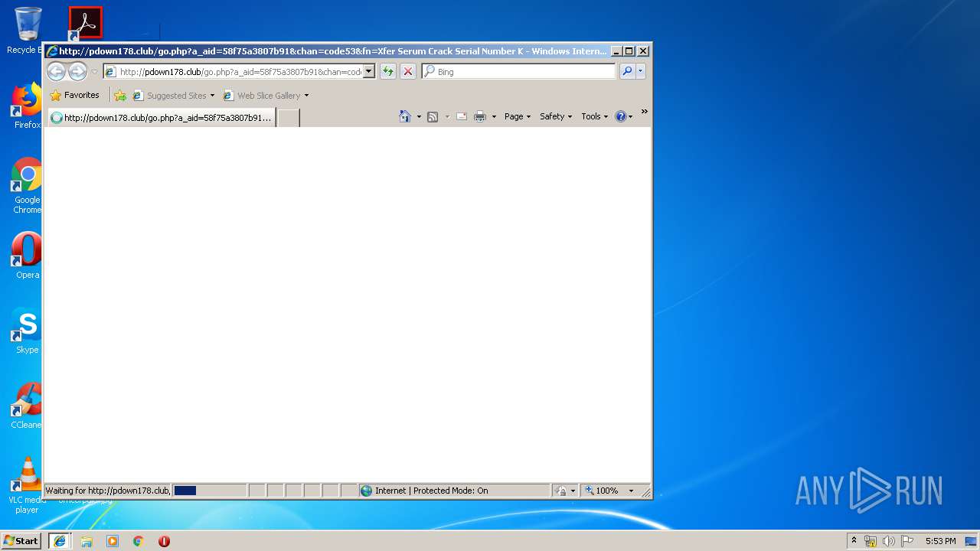Viewport: 980px width, 551px height.
Task: Click the network tray icon
Action: point(871,541)
